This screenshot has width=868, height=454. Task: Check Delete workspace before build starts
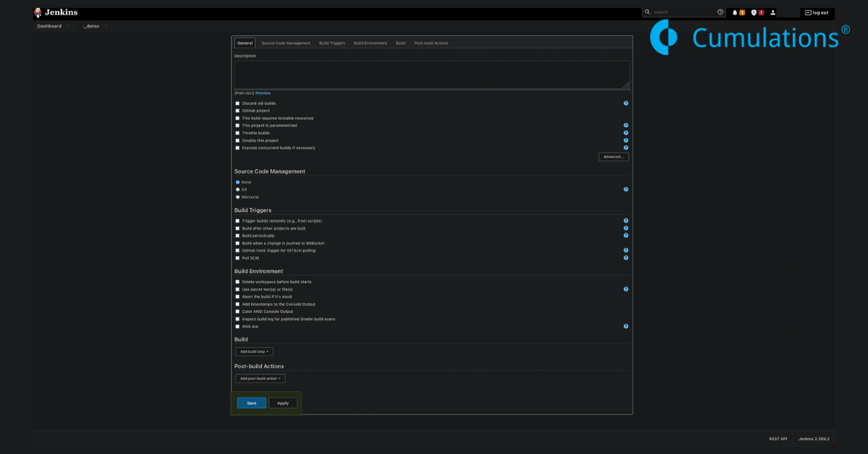click(237, 282)
